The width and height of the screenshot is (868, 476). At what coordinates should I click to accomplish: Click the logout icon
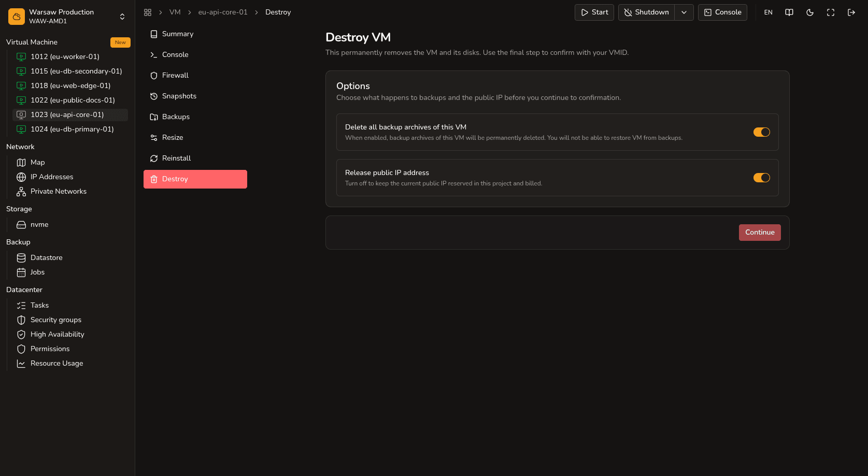pos(851,12)
